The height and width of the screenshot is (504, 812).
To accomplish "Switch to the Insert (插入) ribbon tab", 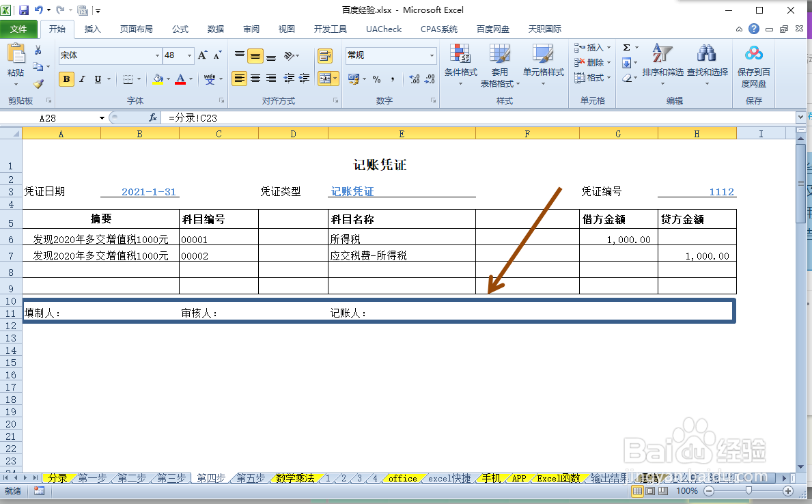I will tap(92, 29).
